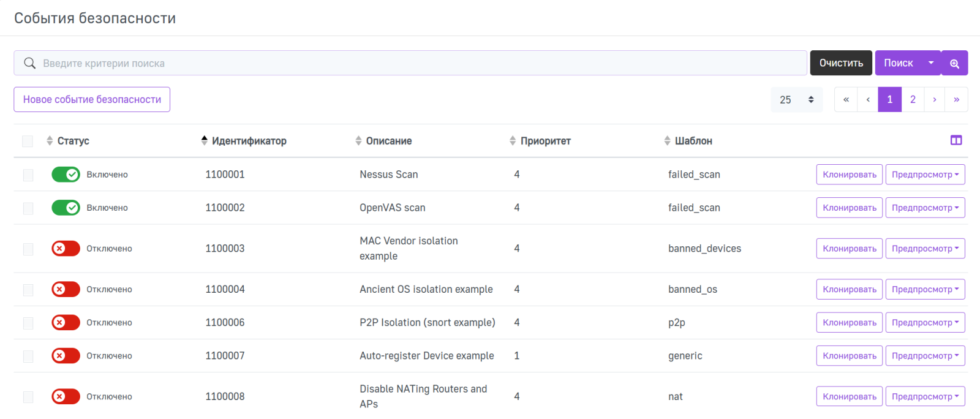This screenshot has width=980, height=419.
Task: Sort by Идентификатор column arrows
Action: (x=205, y=141)
